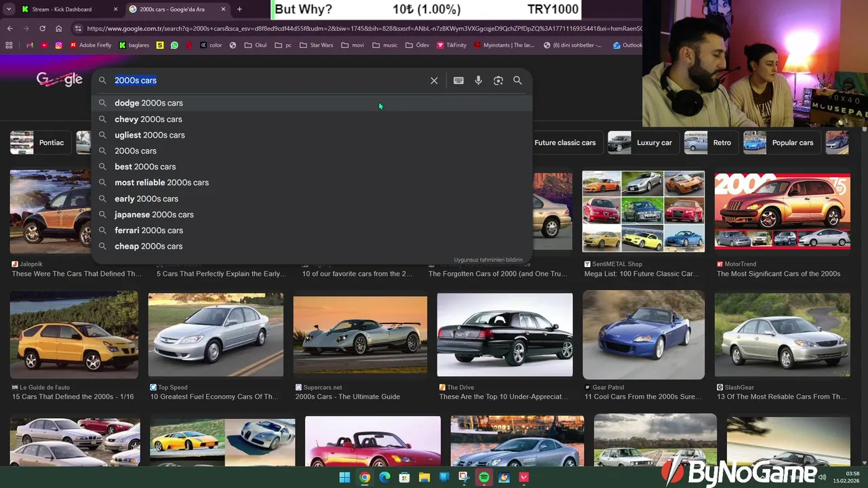Open Chrome from the taskbar

point(365,477)
